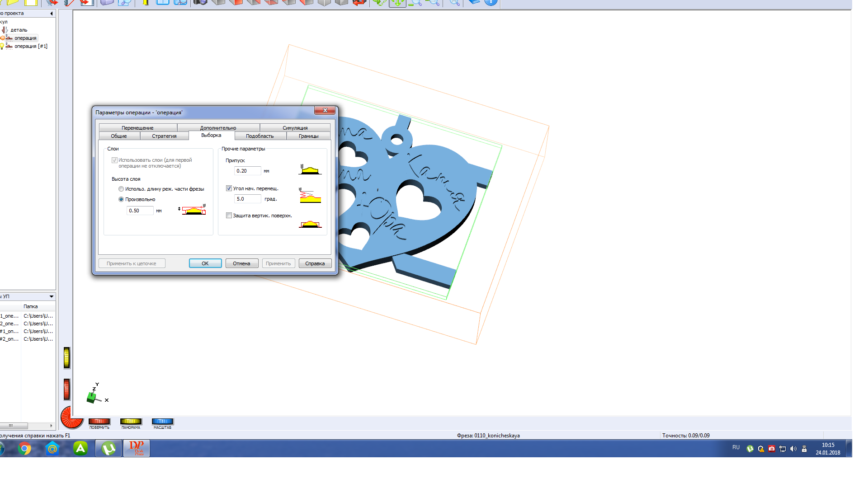Click the uTorrent taskbar icon
This screenshot has height=488, width=868.
tap(108, 448)
